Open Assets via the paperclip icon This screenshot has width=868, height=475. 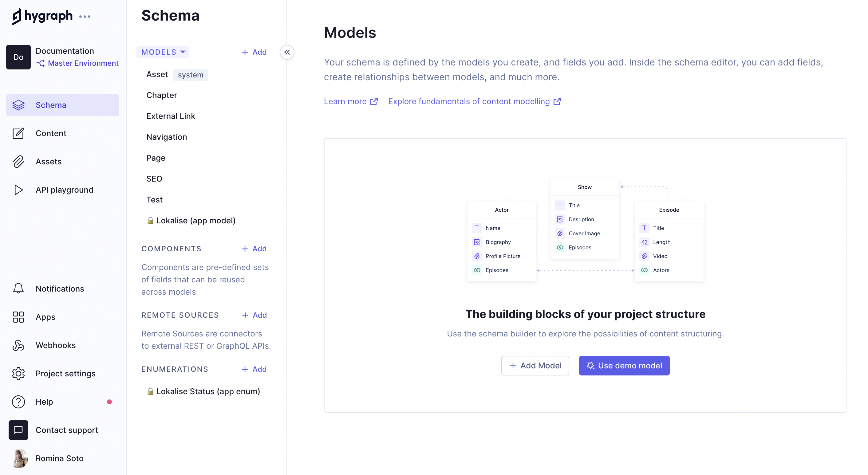tap(18, 162)
